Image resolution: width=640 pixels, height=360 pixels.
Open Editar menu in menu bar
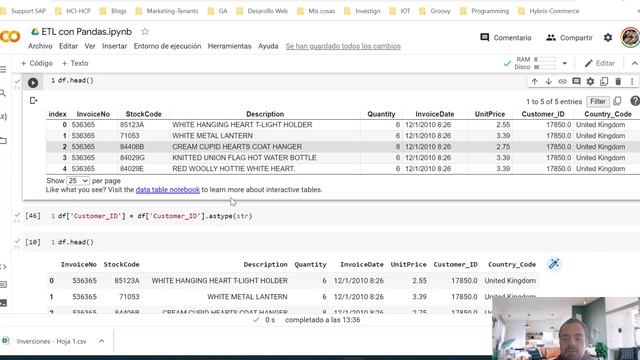(x=68, y=46)
